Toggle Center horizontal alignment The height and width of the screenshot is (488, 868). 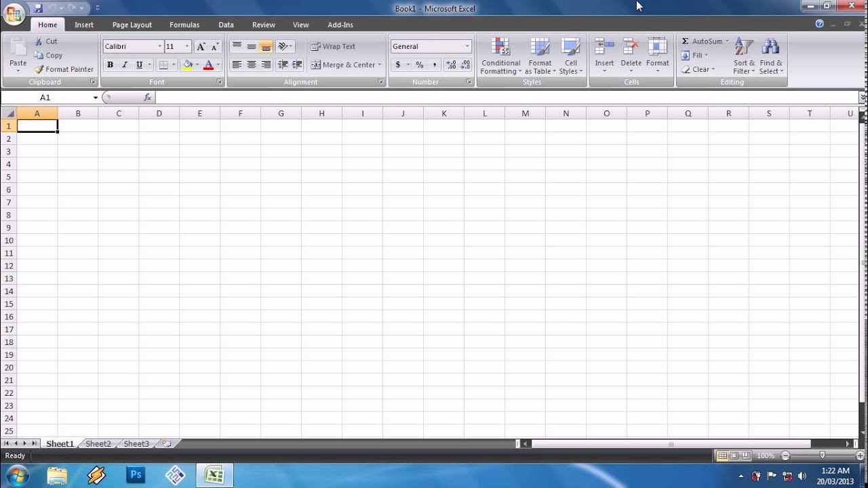(252, 65)
